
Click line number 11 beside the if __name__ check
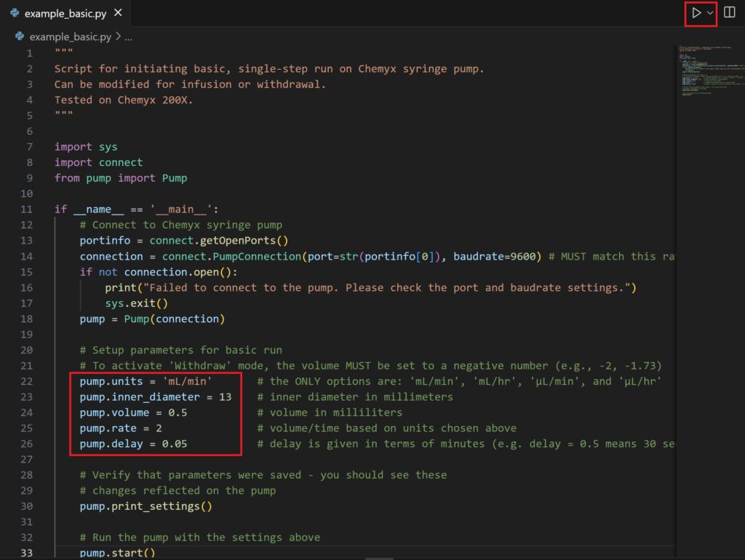[26, 209]
